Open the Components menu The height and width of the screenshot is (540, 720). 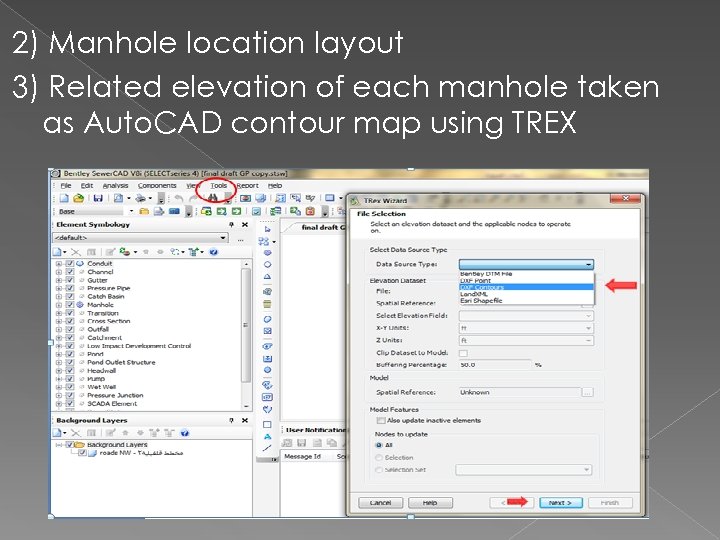pyautogui.click(x=157, y=186)
